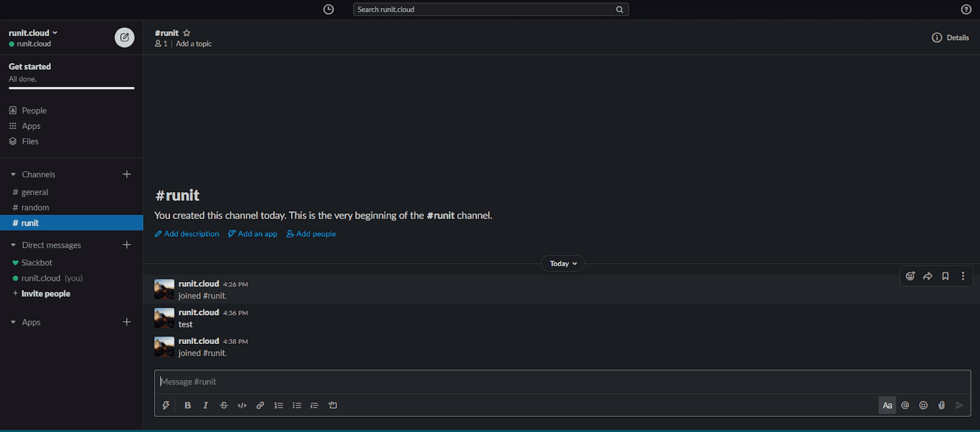Open the lightning shortcuts menu
Viewport: 980px width, 432px height.
coord(166,405)
